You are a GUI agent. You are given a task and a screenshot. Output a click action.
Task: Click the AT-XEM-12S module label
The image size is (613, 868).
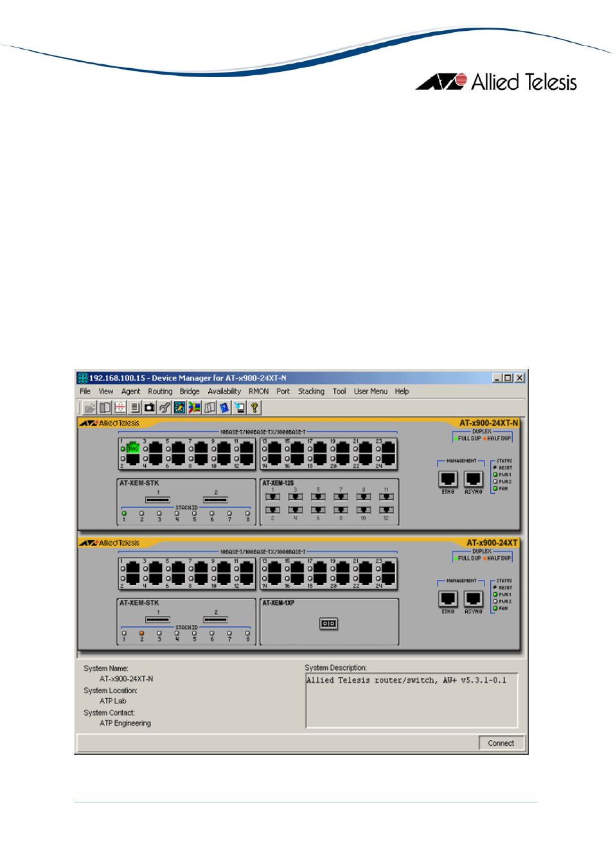[278, 484]
